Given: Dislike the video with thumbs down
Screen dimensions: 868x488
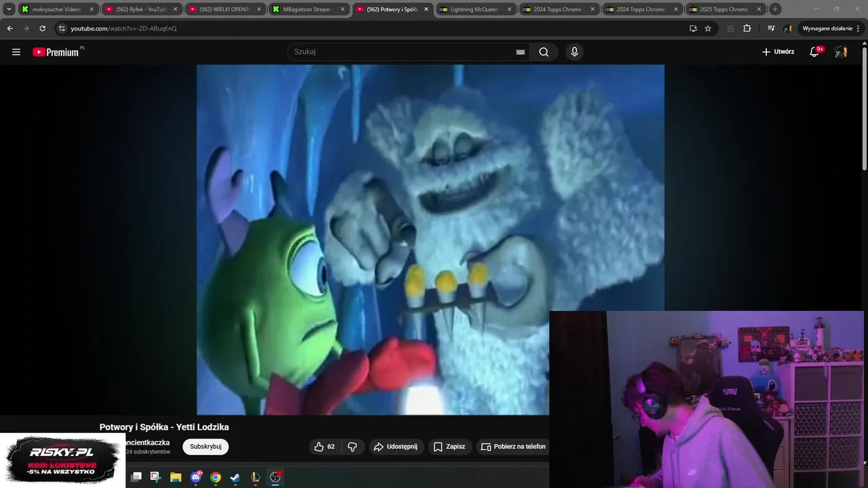Looking at the screenshot, I should coord(352,447).
